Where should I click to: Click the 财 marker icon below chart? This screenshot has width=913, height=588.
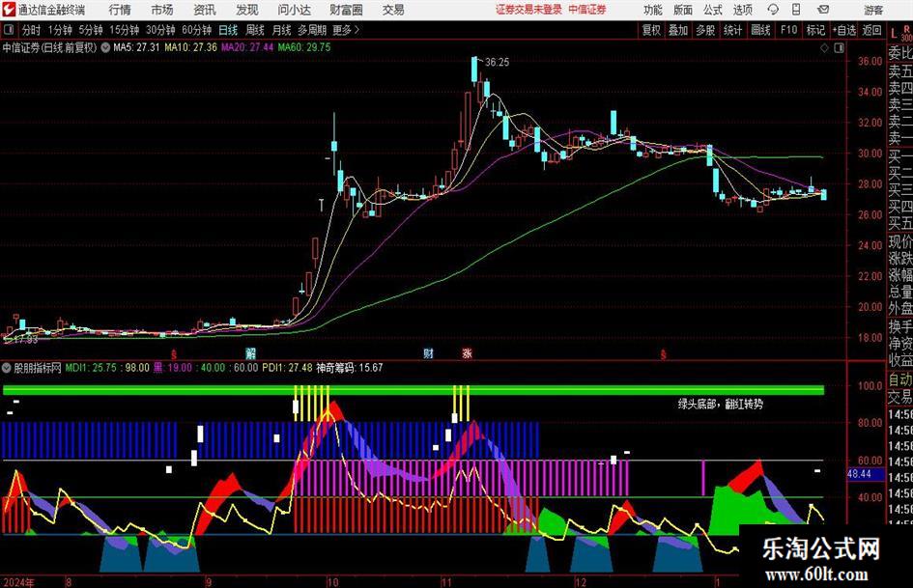coord(429,353)
